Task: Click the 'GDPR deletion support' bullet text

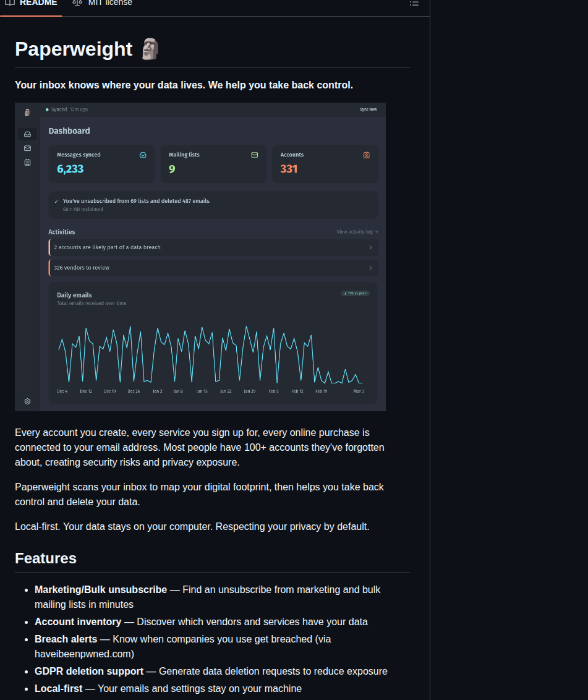Action: click(89, 671)
